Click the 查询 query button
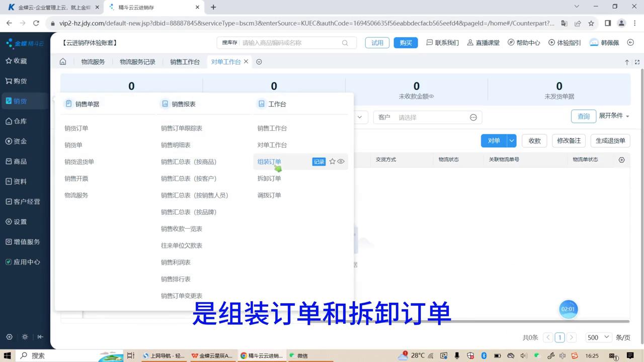Screen dimensions: 644x362 pos(583,116)
